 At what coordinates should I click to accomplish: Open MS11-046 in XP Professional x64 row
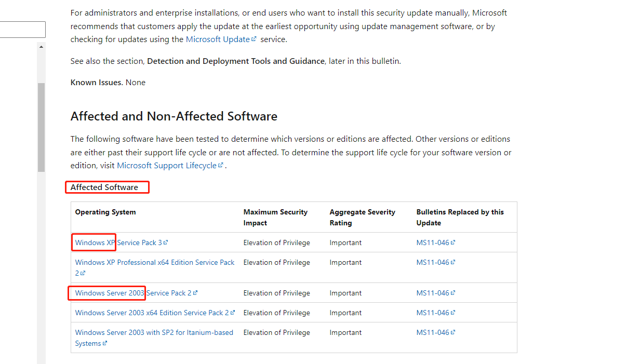435,262
